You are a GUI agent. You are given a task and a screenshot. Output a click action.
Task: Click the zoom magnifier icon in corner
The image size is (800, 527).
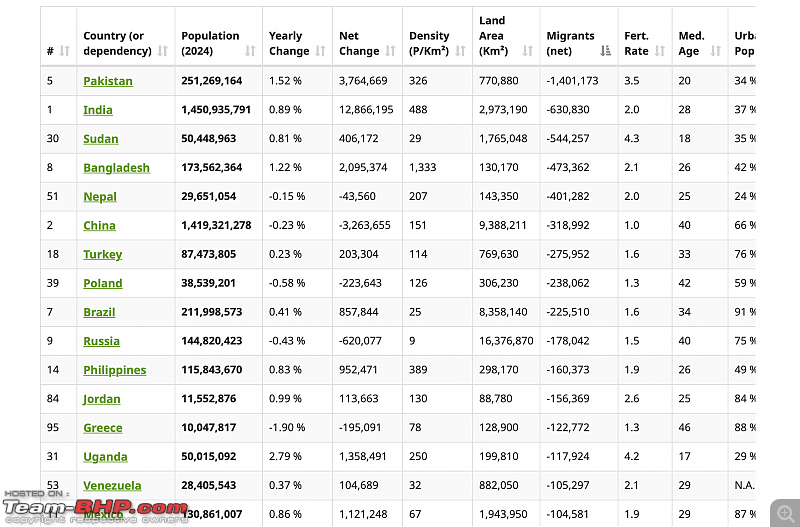click(x=786, y=513)
